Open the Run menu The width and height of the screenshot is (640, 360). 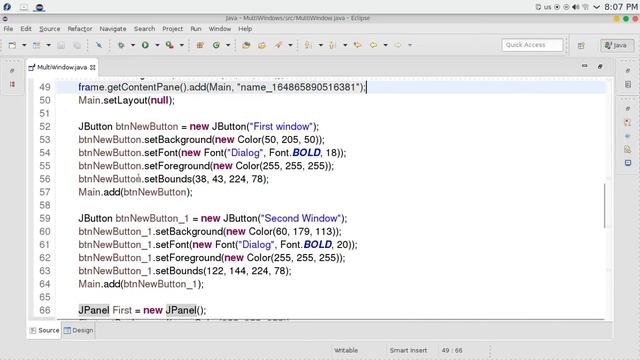click(196, 29)
